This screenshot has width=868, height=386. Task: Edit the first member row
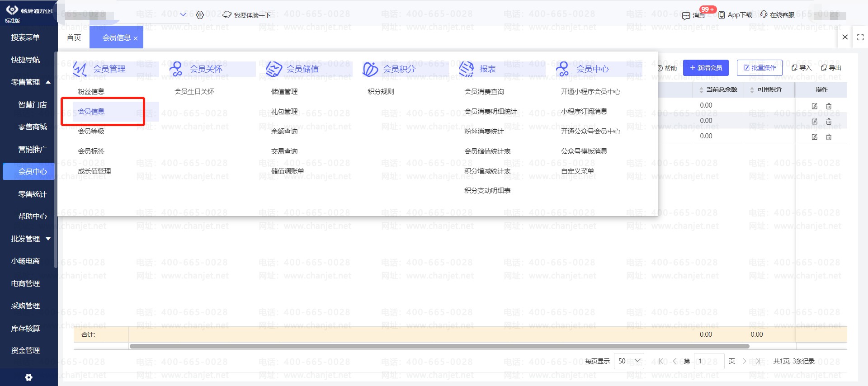pyautogui.click(x=814, y=106)
